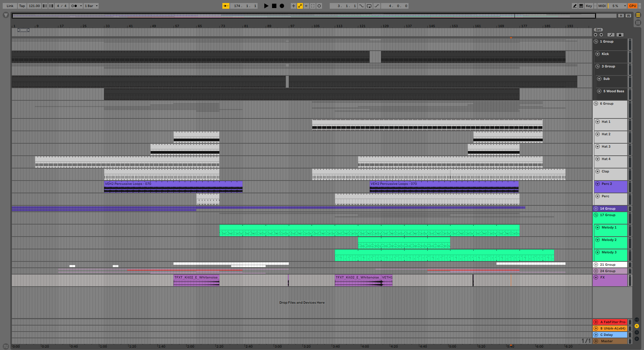Unfold the Hat 2 track
The image size is (644, 350).
[598, 134]
